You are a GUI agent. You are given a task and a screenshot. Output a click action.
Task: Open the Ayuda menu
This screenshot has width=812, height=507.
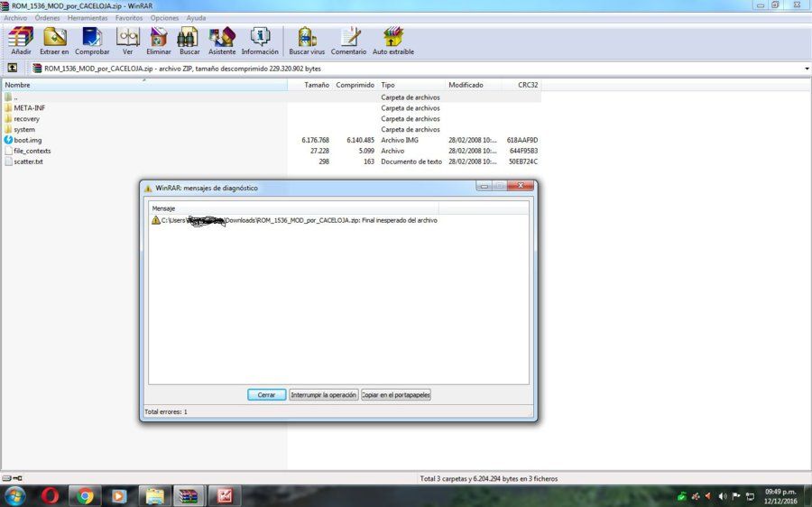[x=196, y=18]
